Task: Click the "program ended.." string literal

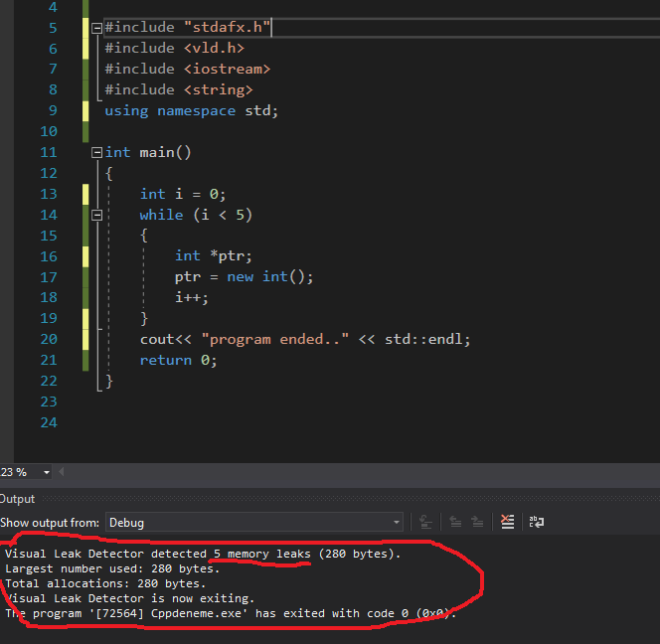Action: (274, 339)
